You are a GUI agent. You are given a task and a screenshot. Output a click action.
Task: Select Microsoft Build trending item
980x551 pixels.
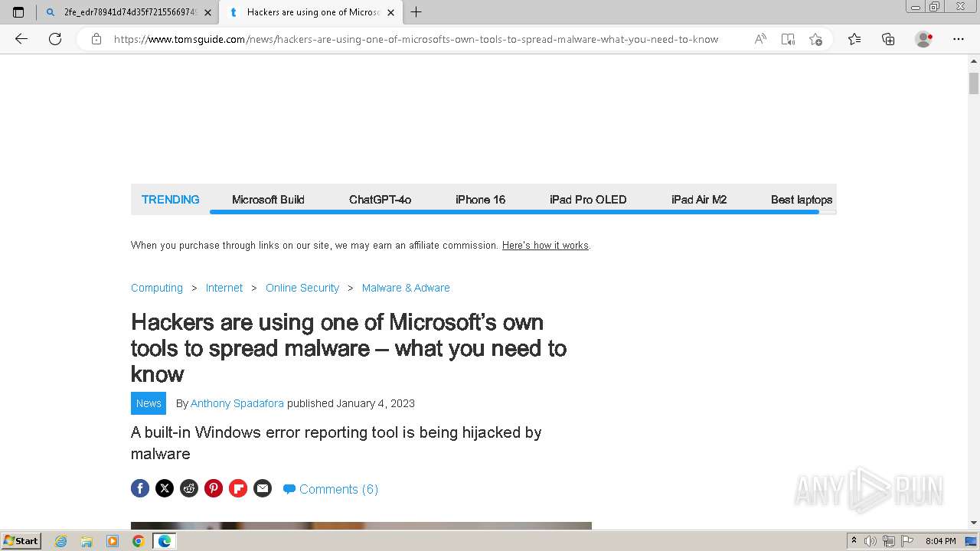pyautogui.click(x=268, y=200)
